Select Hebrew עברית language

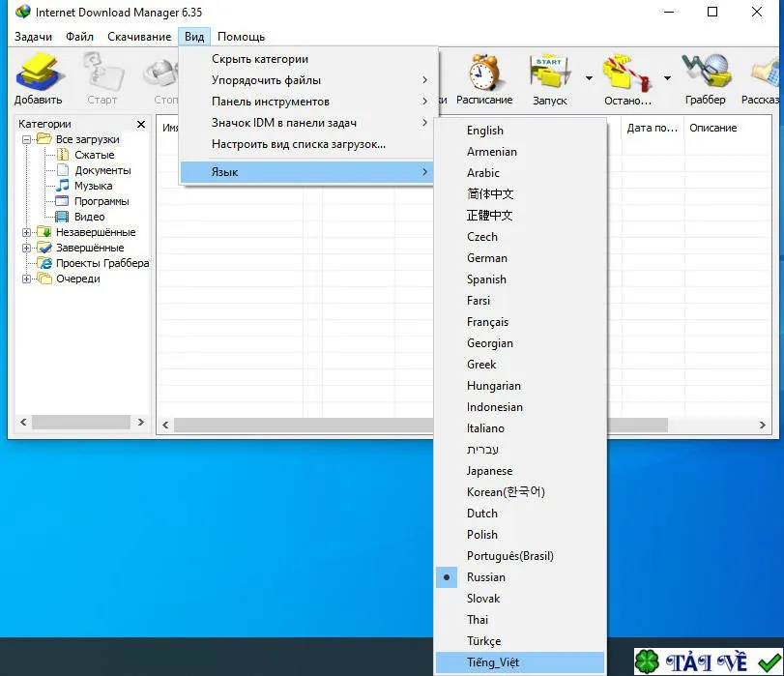[520, 450]
